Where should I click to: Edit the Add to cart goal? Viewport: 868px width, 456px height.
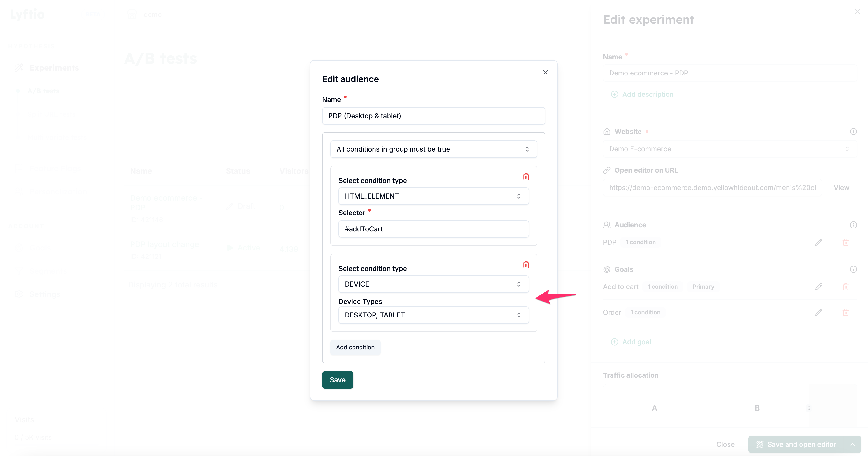818,287
